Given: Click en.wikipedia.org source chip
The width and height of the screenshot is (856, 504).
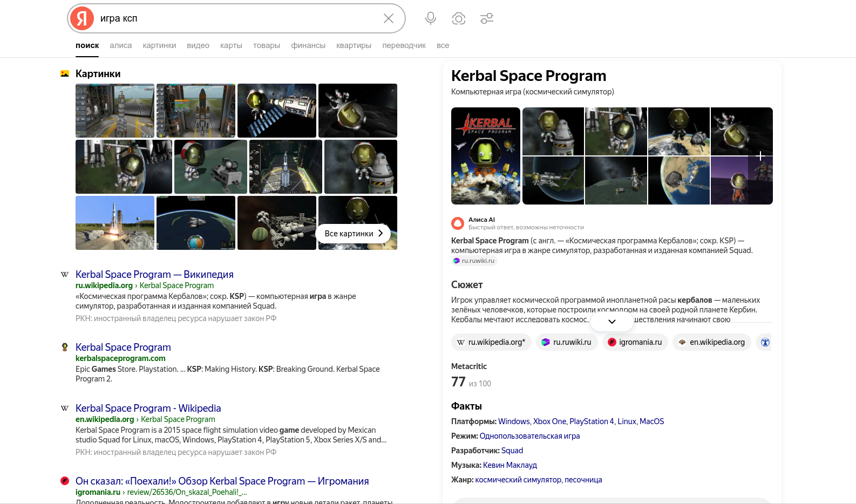Looking at the screenshot, I should (712, 342).
